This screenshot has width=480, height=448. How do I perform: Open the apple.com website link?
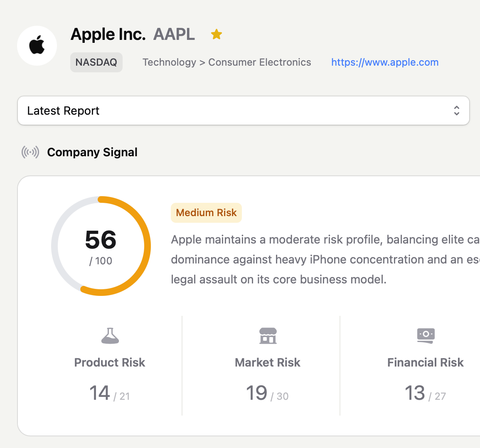384,62
